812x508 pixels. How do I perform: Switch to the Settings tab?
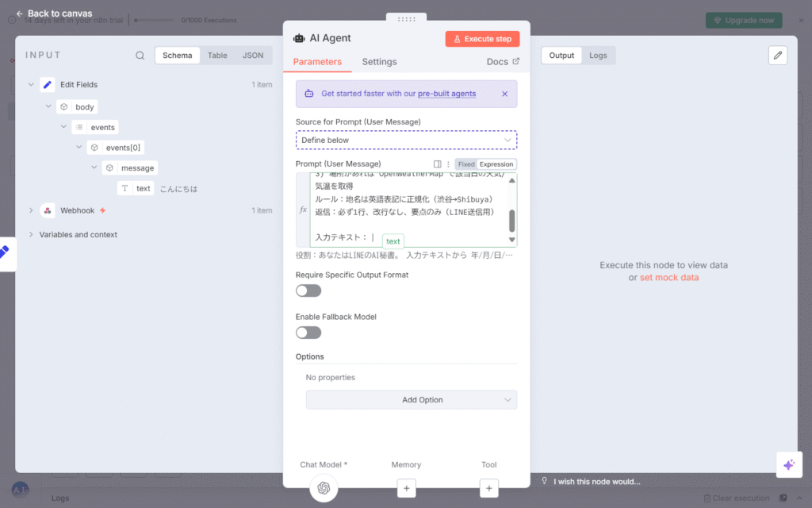click(x=379, y=62)
